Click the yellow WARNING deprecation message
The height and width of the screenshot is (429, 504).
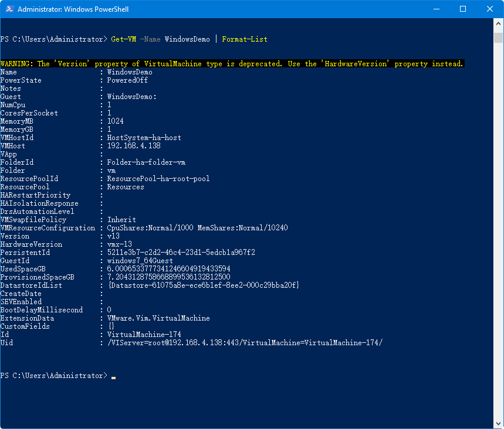point(232,64)
